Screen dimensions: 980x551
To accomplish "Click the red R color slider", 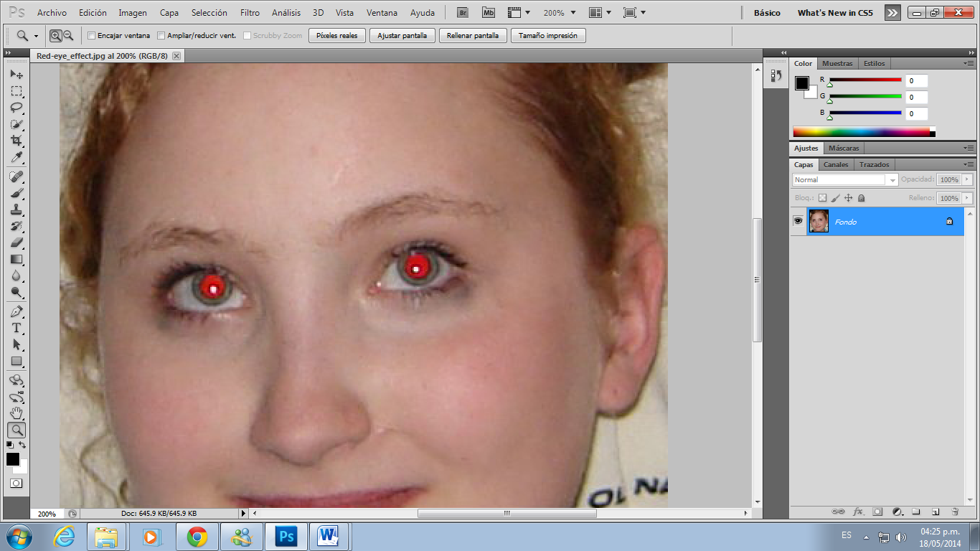I will (865, 80).
